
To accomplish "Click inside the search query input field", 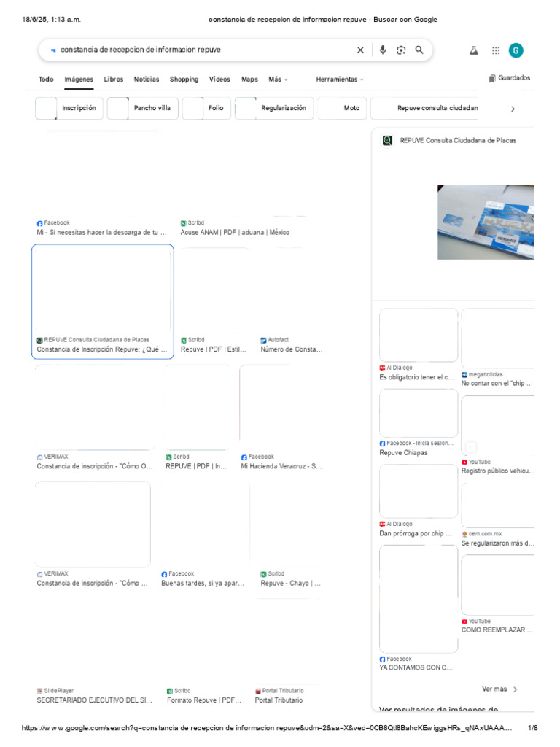I will (205, 50).
